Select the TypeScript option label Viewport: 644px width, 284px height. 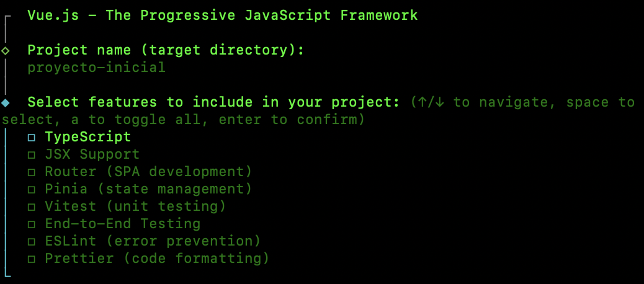(x=88, y=137)
